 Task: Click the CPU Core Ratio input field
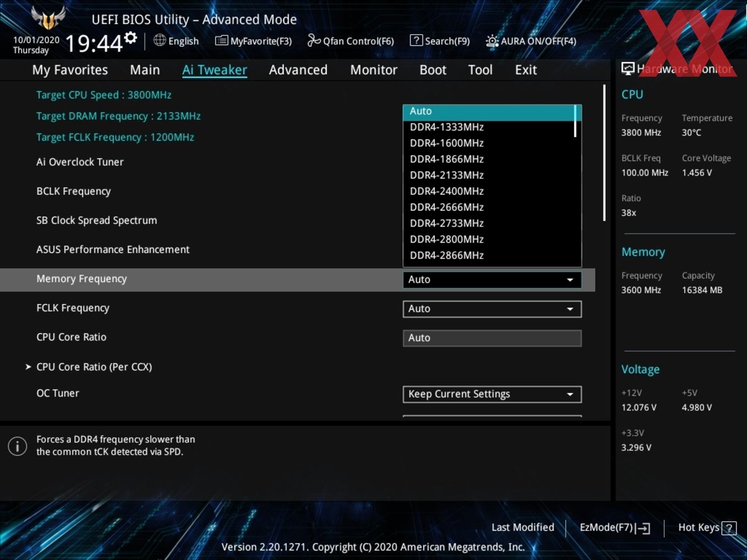(492, 338)
